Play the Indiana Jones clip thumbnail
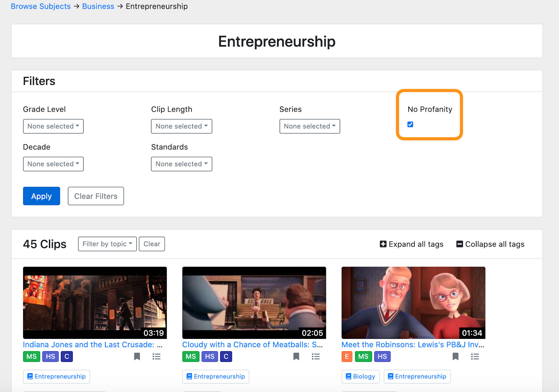Viewport: 559px width, 392px height. coord(95,303)
